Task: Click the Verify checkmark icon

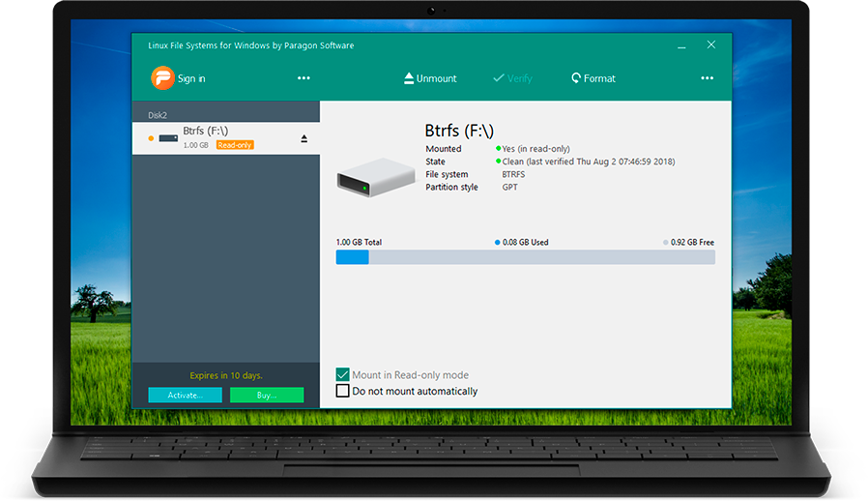Action: pos(499,78)
